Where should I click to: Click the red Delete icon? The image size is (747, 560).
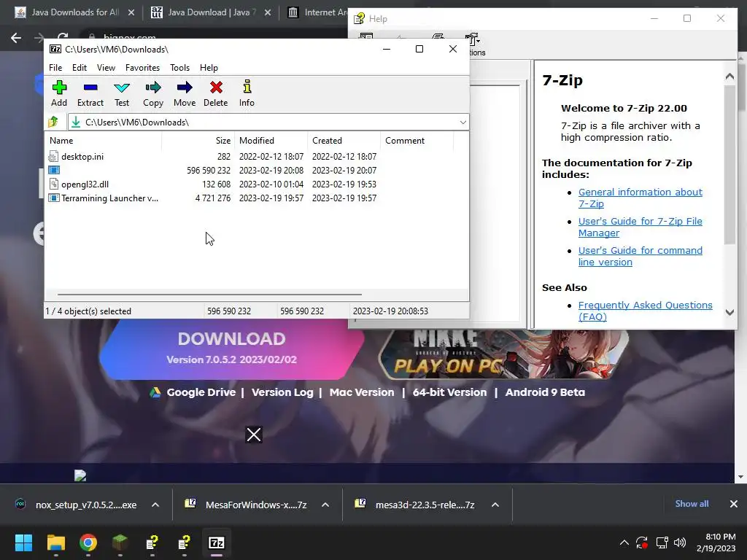216,93
